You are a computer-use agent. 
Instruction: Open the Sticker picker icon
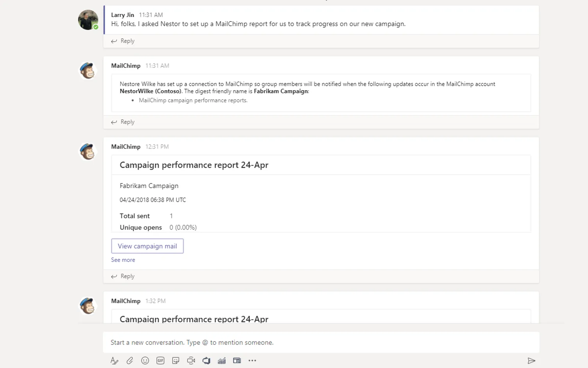click(176, 361)
